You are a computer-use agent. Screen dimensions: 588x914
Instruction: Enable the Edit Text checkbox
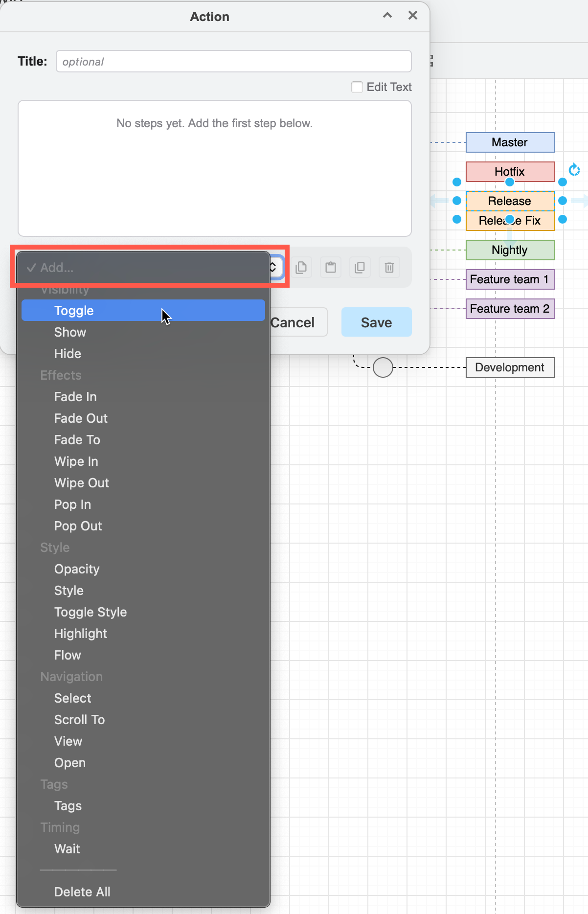click(x=357, y=87)
